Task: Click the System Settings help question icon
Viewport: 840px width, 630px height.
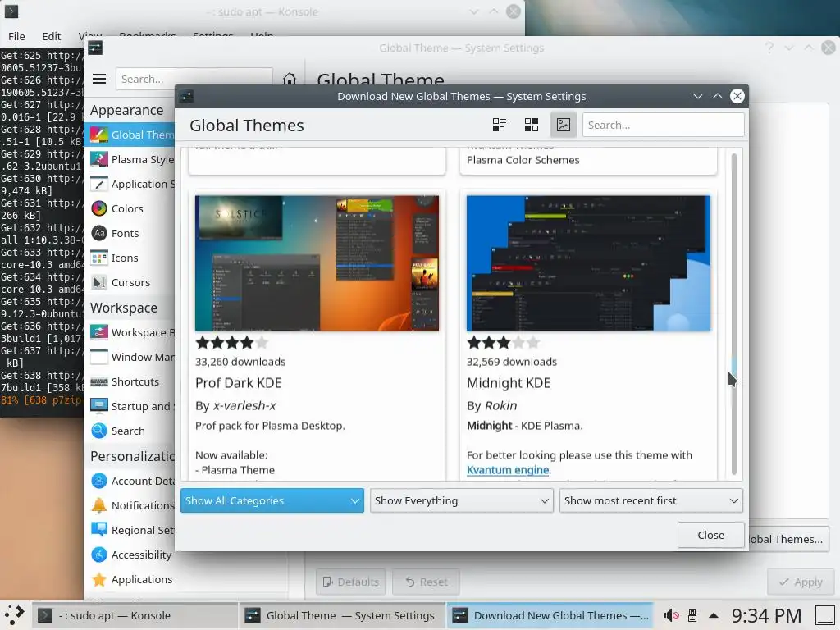Action: pos(769,48)
